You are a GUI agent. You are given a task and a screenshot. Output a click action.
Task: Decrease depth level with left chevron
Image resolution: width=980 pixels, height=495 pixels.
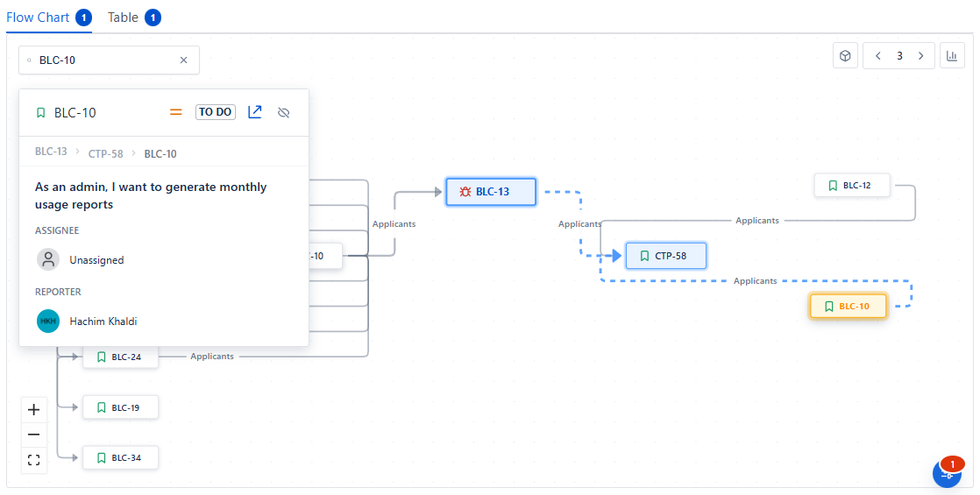point(878,56)
